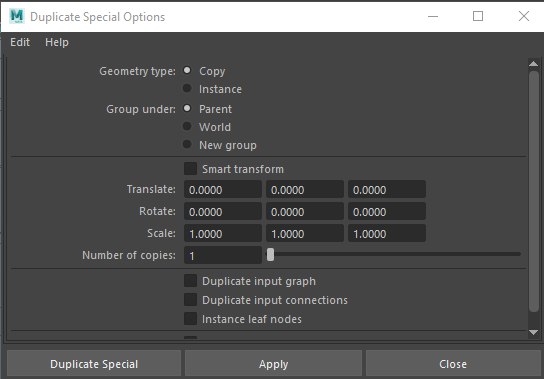Click the Maya logo icon in title bar

click(x=17, y=16)
